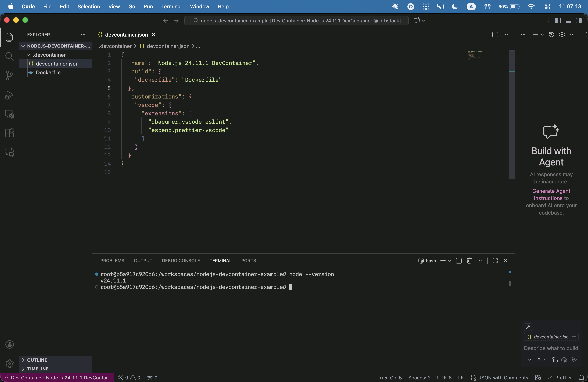Switch to the PROBLEMS tab

click(112, 261)
